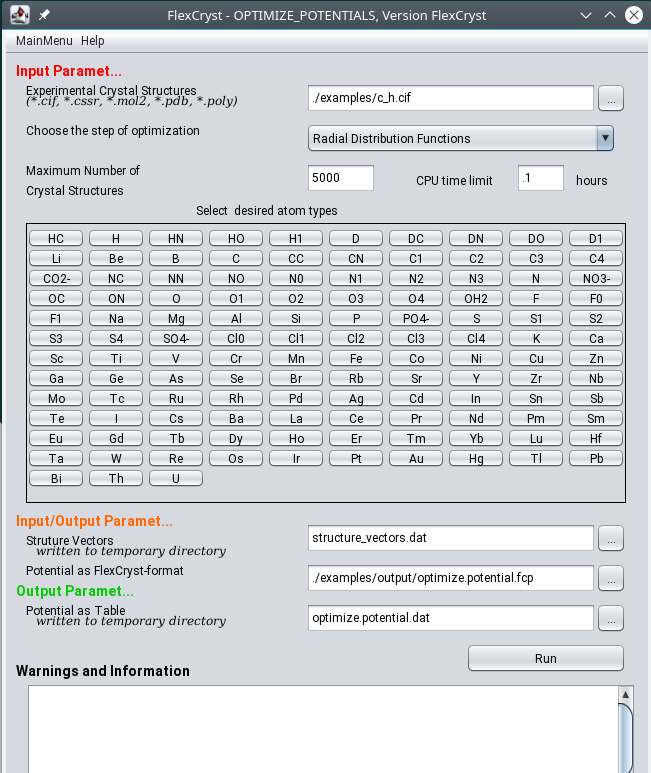Enable the Zn atom type
This screenshot has width=651, height=773.
(596, 358)
